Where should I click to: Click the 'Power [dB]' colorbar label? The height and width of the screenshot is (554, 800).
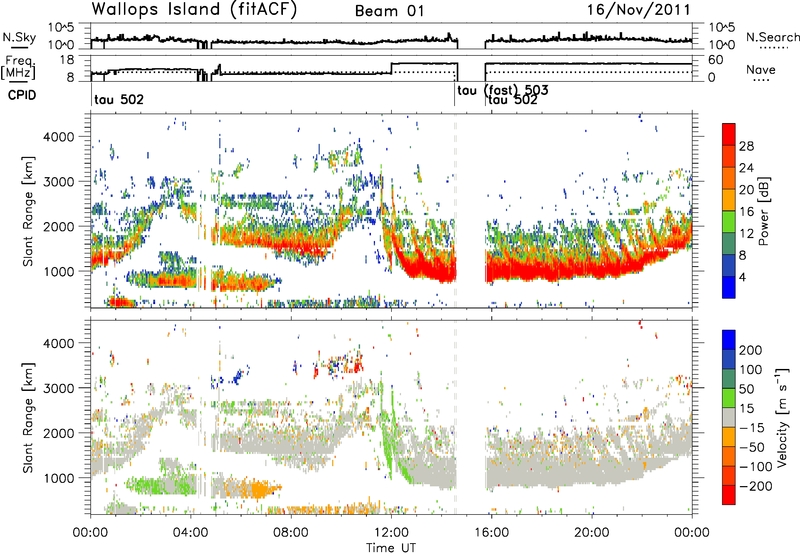(x=763, y=211)
